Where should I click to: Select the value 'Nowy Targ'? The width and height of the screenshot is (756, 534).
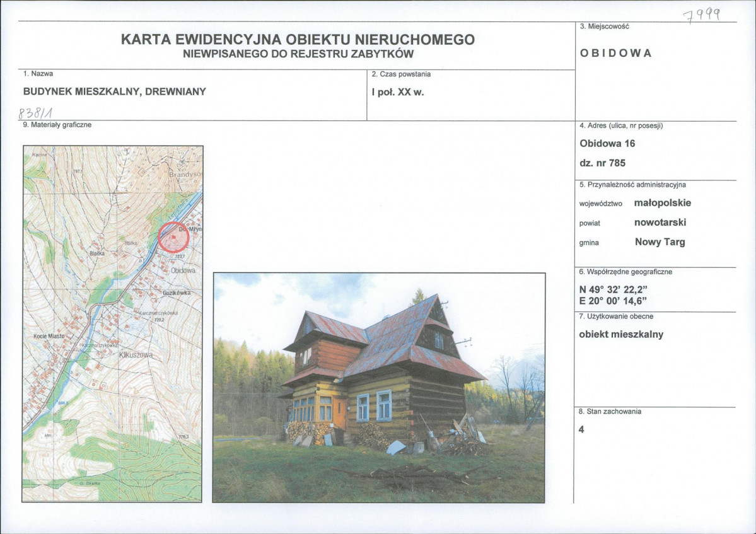pyautogui.click(x=660, y=242)
